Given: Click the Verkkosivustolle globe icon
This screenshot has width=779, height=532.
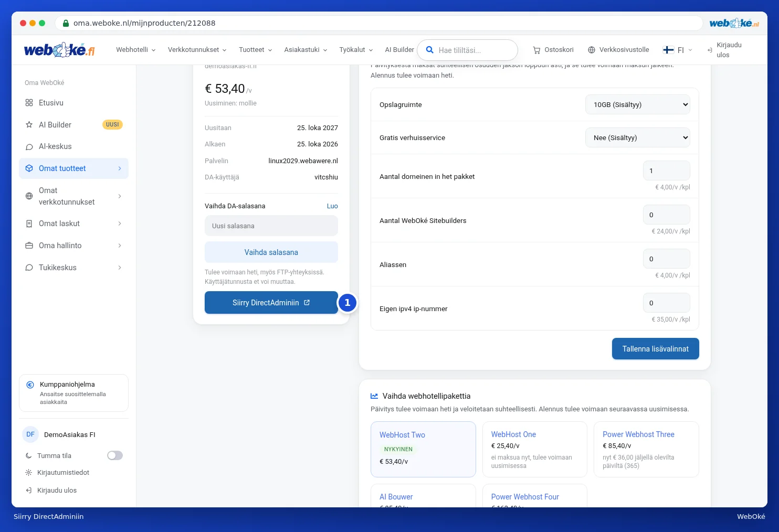Looking at the screenshot, I should (592, 50).
